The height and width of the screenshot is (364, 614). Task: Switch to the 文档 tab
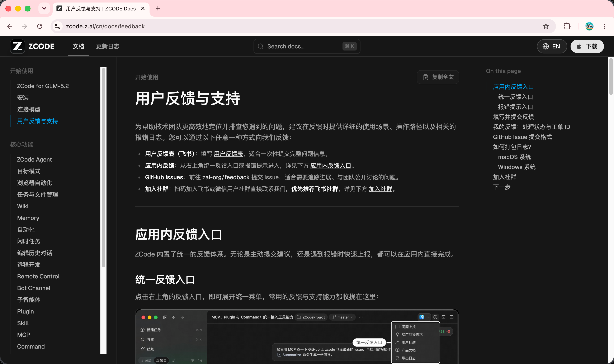click(x=79, y=46)
